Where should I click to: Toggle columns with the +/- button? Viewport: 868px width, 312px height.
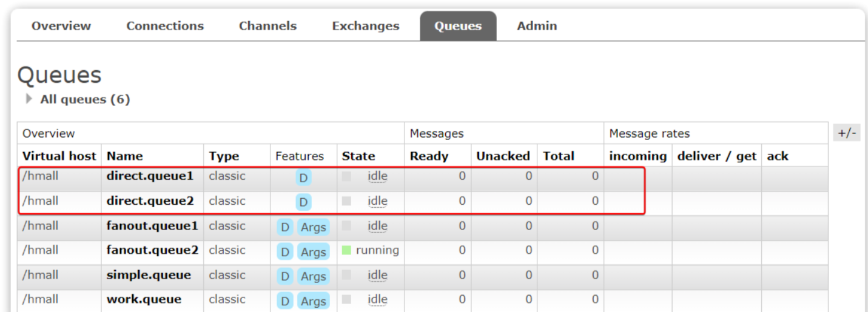[x=846, y=133]
